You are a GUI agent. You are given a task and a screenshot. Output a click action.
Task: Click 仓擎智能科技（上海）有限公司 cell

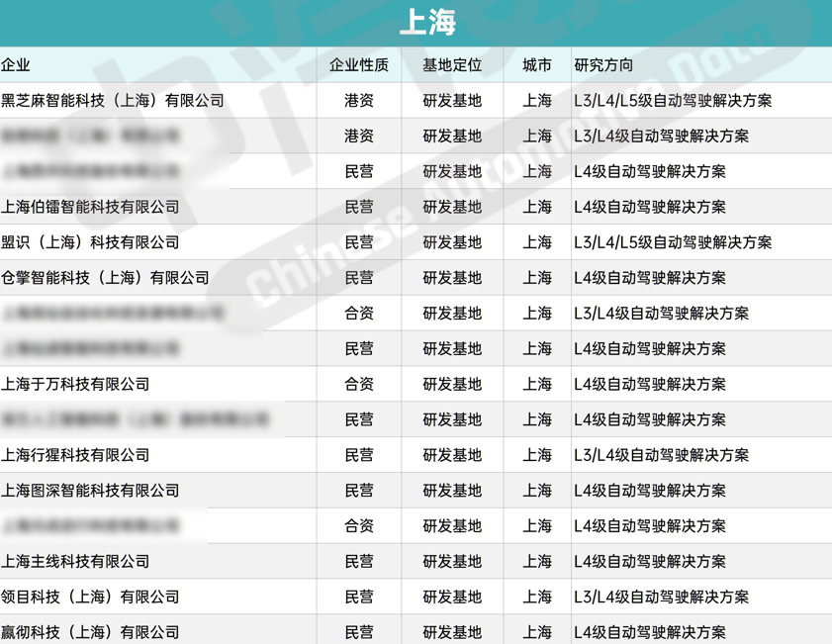coord(105,277)
